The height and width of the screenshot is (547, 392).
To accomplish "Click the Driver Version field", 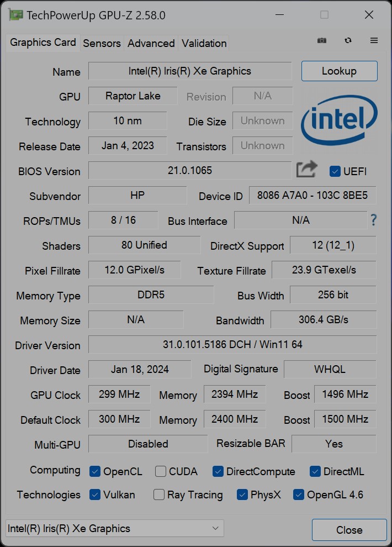I will (x=232, y=345).
